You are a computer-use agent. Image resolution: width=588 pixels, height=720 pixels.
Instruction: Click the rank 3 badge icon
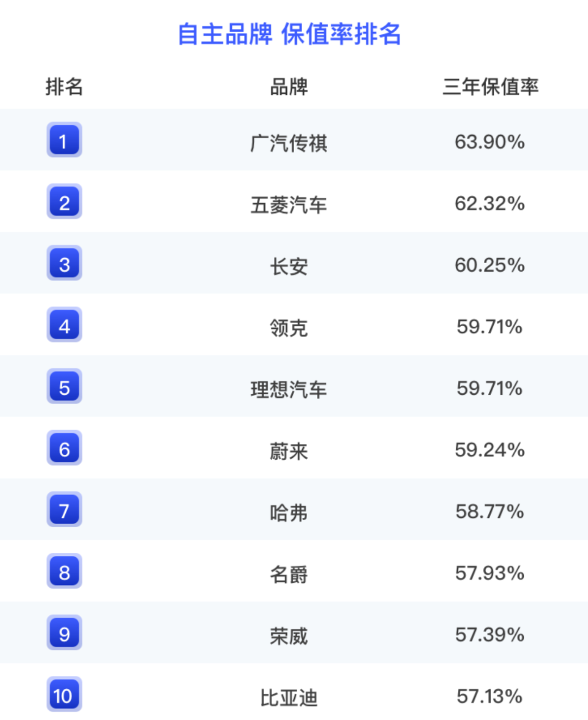[64, 263]
